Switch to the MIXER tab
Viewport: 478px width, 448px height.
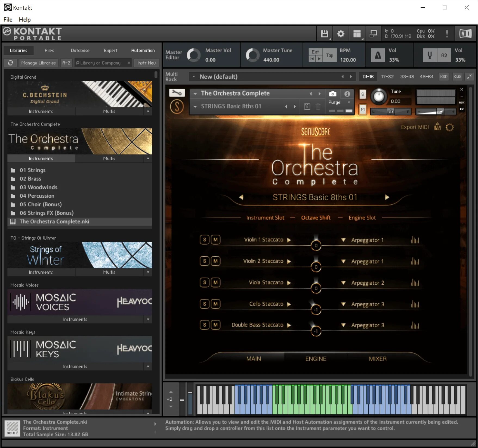[x=378, y=359]
